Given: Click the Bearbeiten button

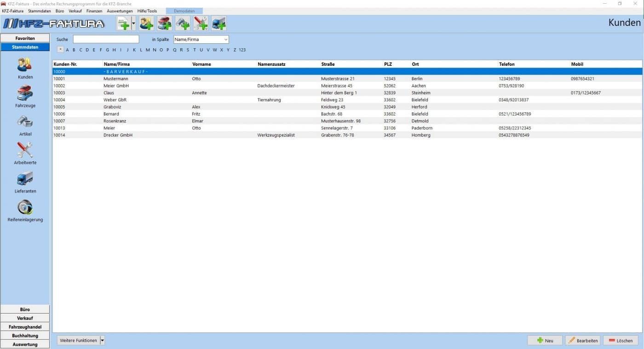Looking at the screenshot, I should pyautogui.click(x=583, y=340).
